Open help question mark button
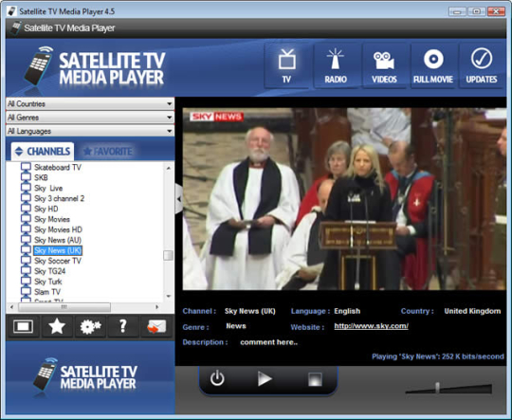512x420 pixels. (x=123, y=326)
